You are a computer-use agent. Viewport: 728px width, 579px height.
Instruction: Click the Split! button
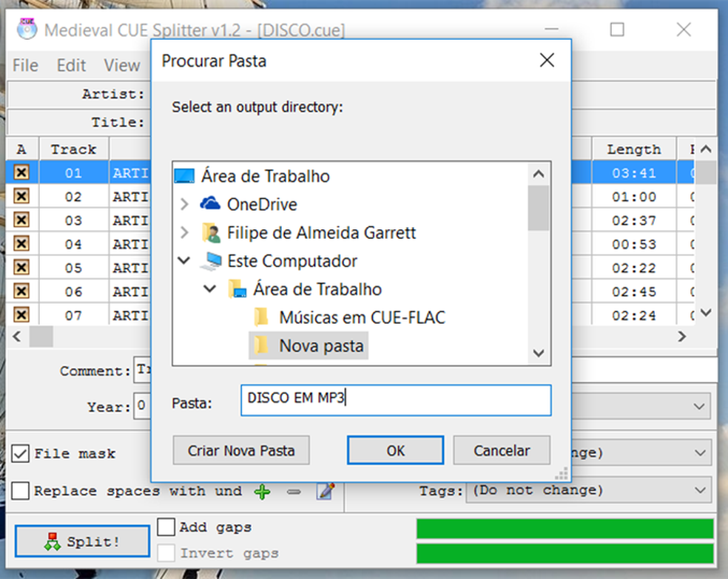pos(83,541)
